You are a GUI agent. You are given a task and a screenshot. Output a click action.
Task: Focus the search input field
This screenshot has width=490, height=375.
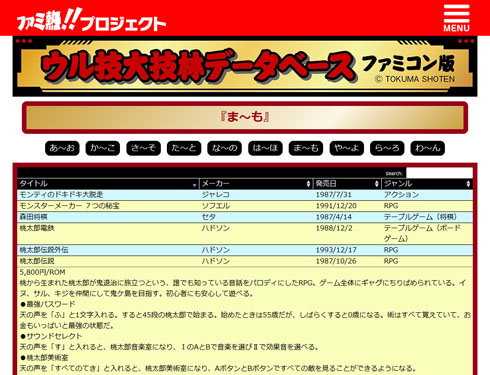click(439, 173)
